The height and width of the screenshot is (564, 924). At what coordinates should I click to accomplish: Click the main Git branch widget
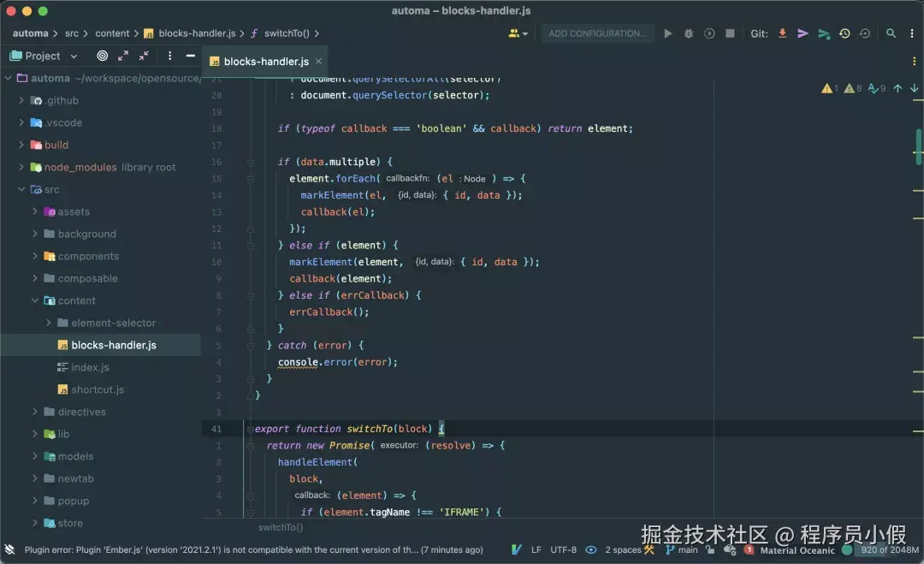coord(682,549)
